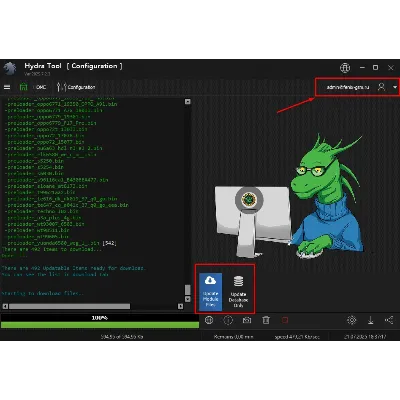This screenshot has width=400, height=400.
Task: Click the globe icon in bottom toolbar
Action: [x=209, y=320]
